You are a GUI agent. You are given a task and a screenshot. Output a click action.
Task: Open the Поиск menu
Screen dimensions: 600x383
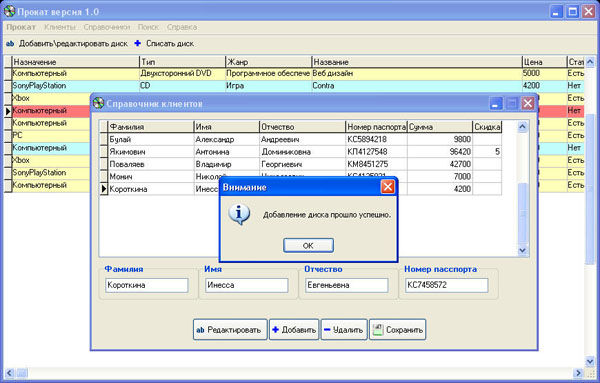coord(148,27)
